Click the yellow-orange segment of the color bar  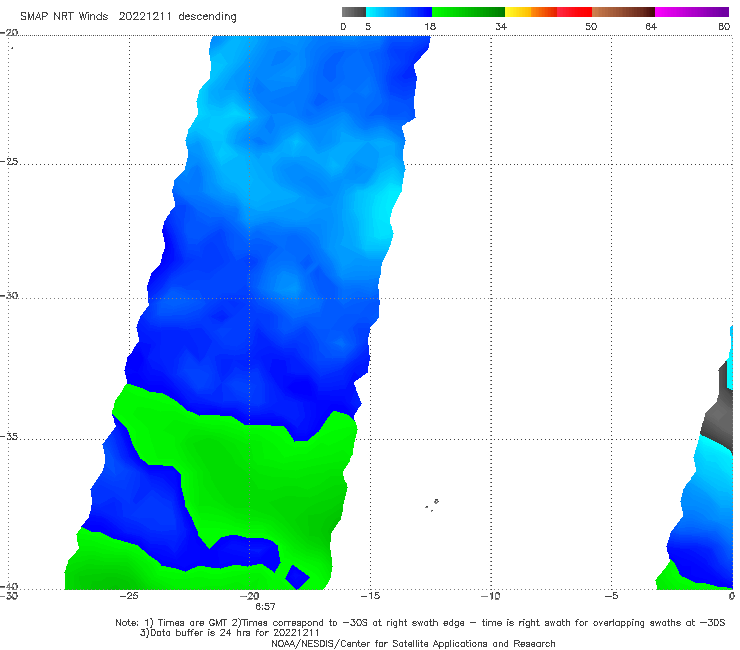[531, 12]
